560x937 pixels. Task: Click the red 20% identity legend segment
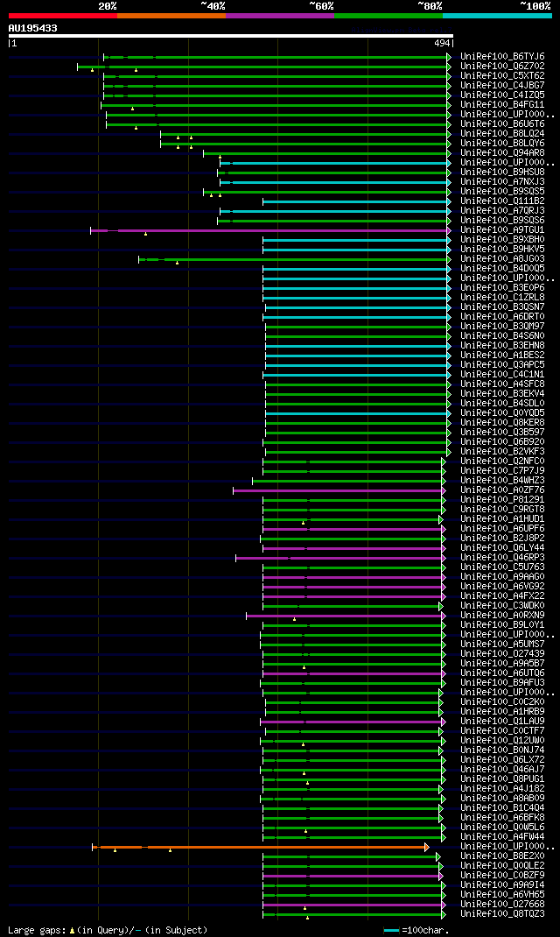[x=63, y=15]
